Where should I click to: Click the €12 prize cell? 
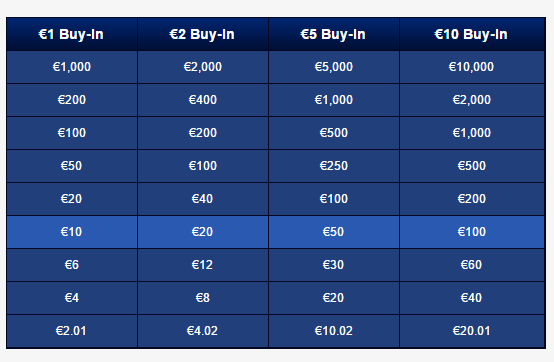[203, 265]
